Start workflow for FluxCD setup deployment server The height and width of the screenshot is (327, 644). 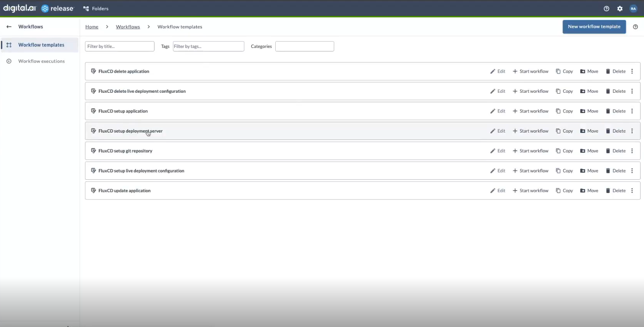[530, 131]
